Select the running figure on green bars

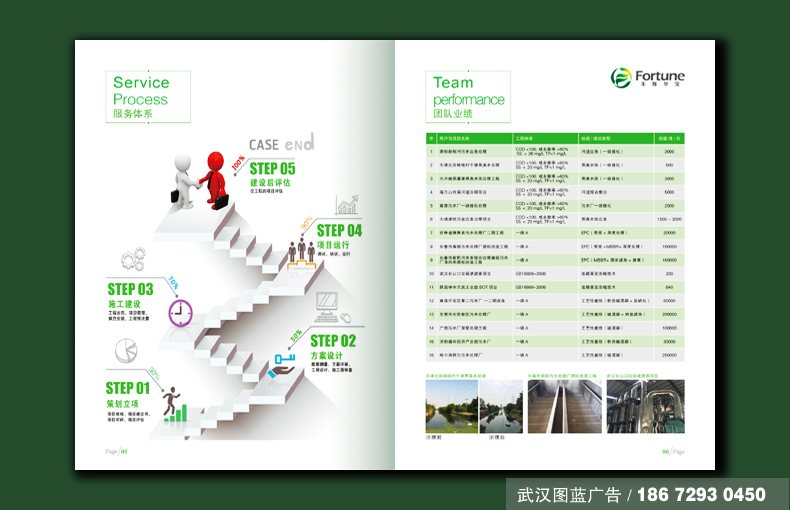point(174,403)
